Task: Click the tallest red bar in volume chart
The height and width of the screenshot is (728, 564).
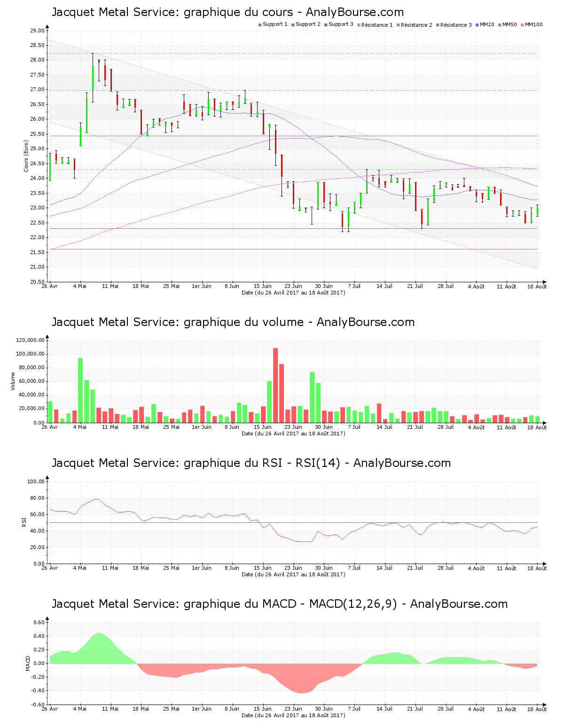Action: tap(275, 385)
